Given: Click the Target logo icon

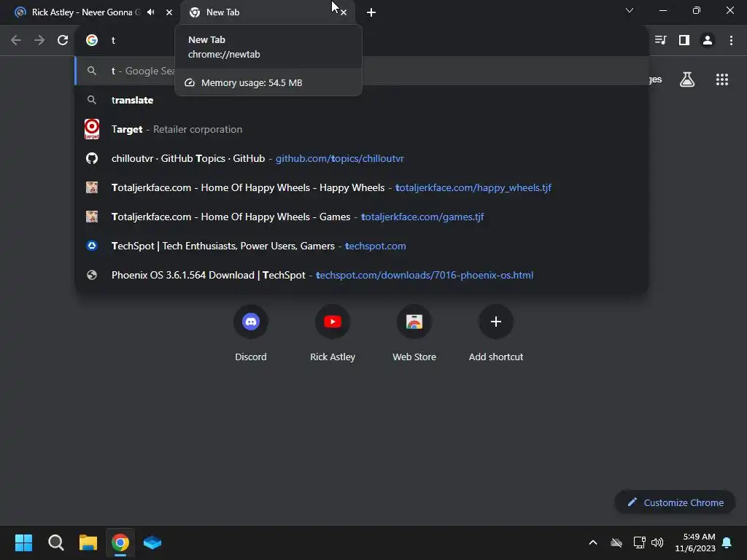Looking at the screenshot, I should (x=92, y=129).
